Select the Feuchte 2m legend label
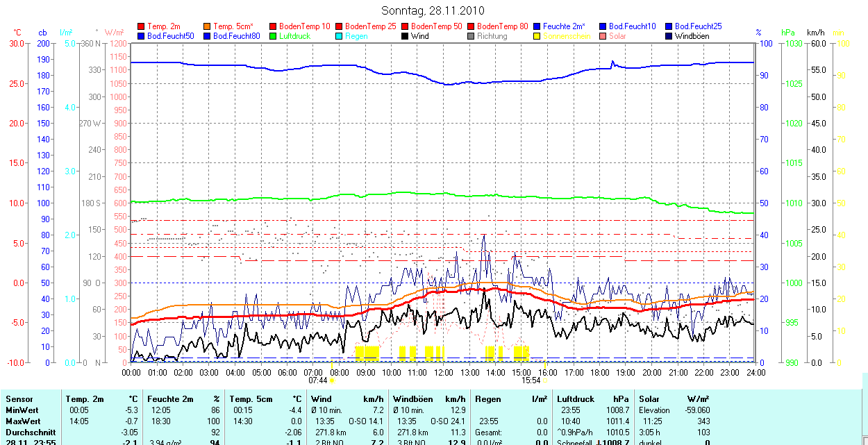 point(567,26)
